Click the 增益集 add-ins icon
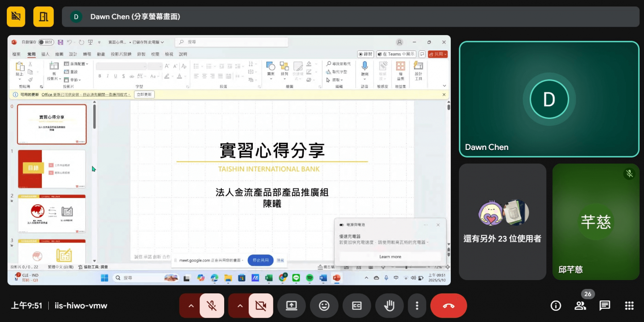 pos(400,66)
